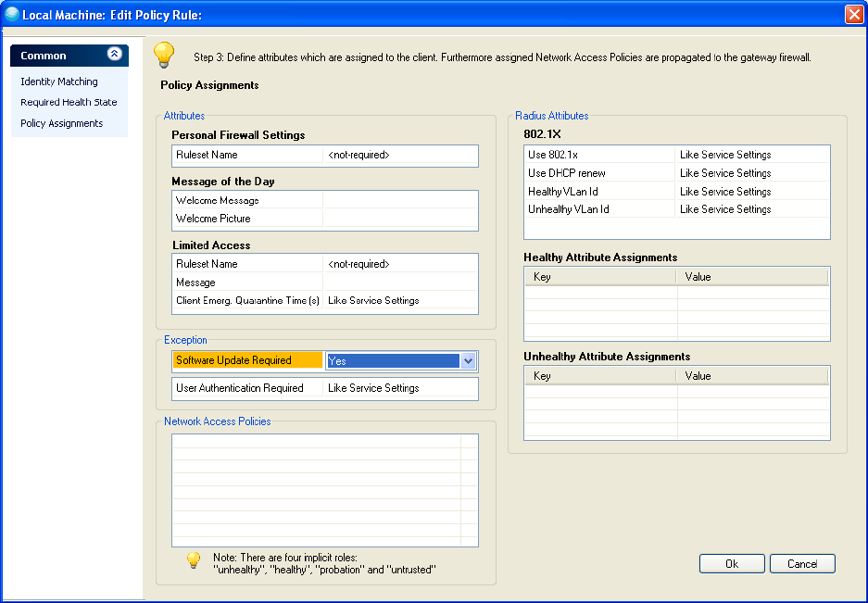Collapse the Common panel chevron
The image size is (868, 603).
pyautogui.click(x=114, y=55)
